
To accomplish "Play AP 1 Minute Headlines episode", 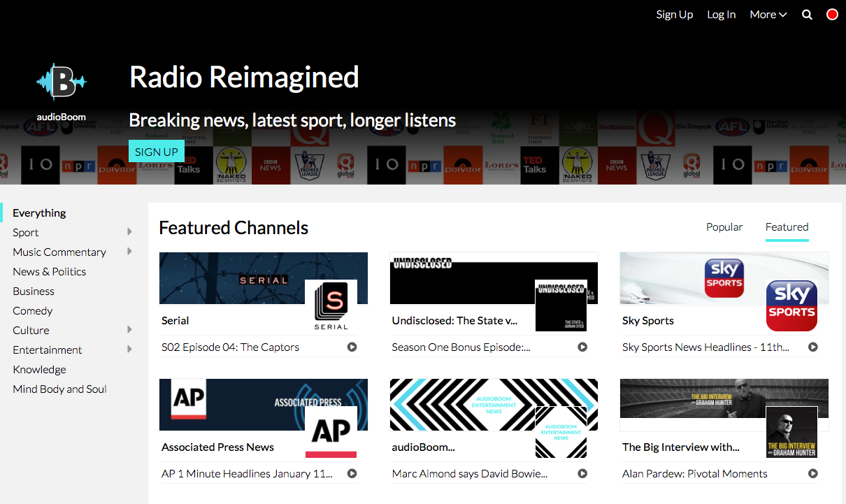I will [352, 473].
